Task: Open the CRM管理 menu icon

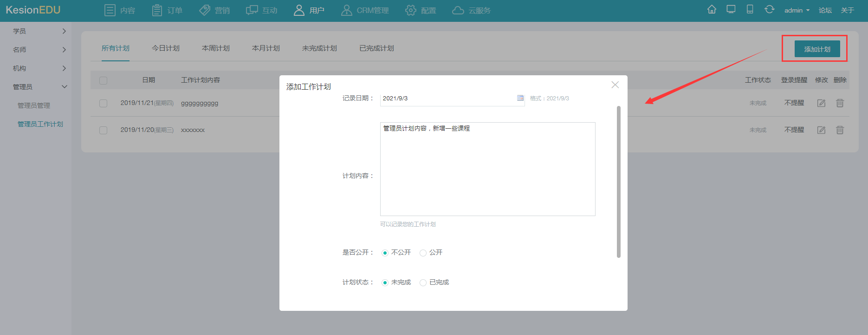Action: pyautogui.click(x=346, y=10)
